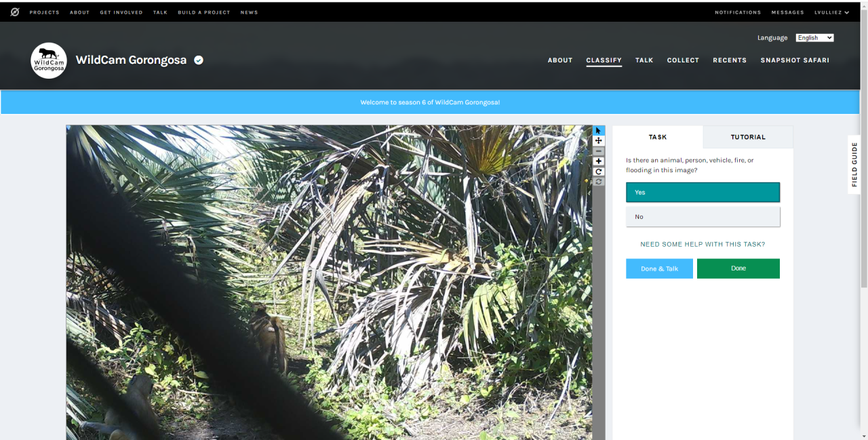Open the project Talk page

[644, 60]
